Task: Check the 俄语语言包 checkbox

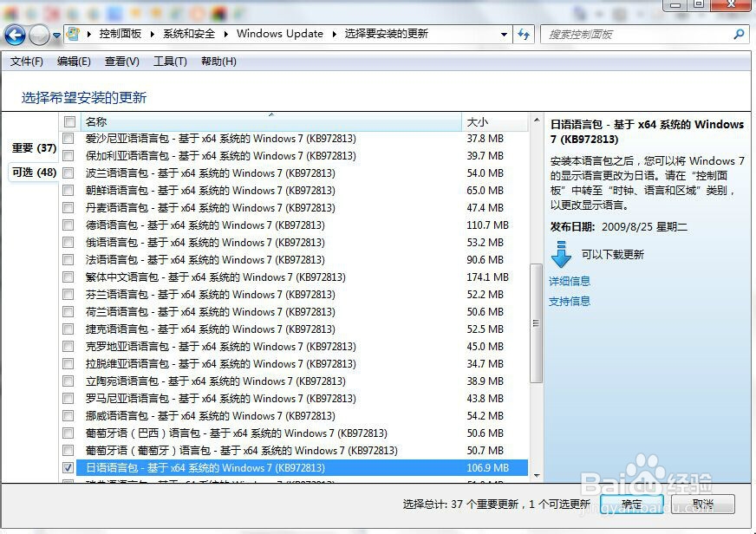Action: point(68,243)
